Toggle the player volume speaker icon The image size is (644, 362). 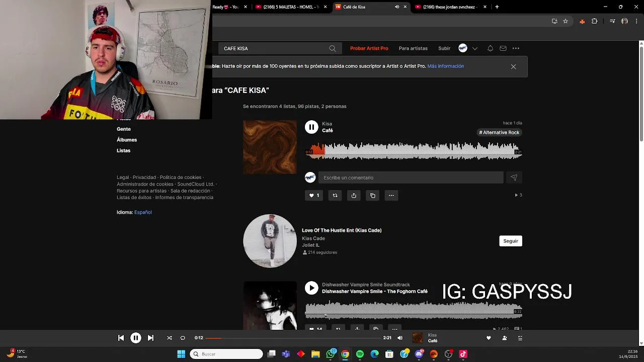[x=400, y=338]
